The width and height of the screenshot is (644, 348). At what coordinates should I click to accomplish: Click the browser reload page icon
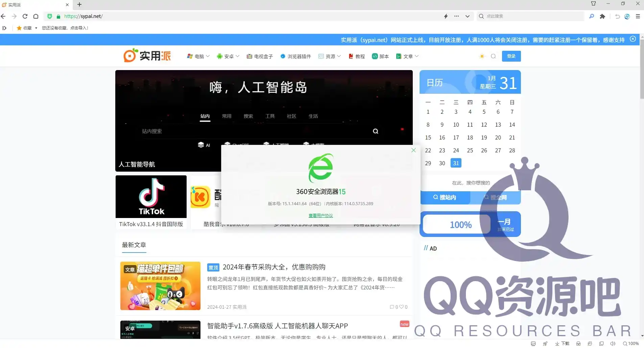click(25, 16)
